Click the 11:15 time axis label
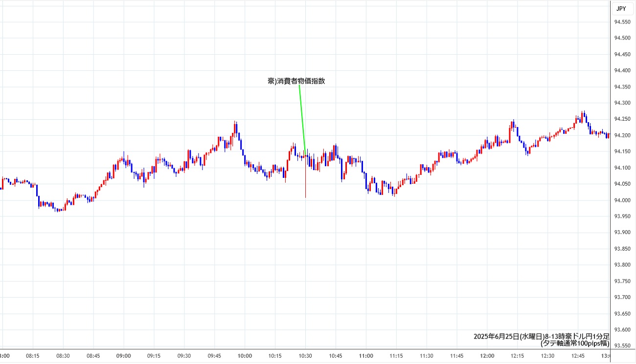The image size is (636, 364). (397, 356)
